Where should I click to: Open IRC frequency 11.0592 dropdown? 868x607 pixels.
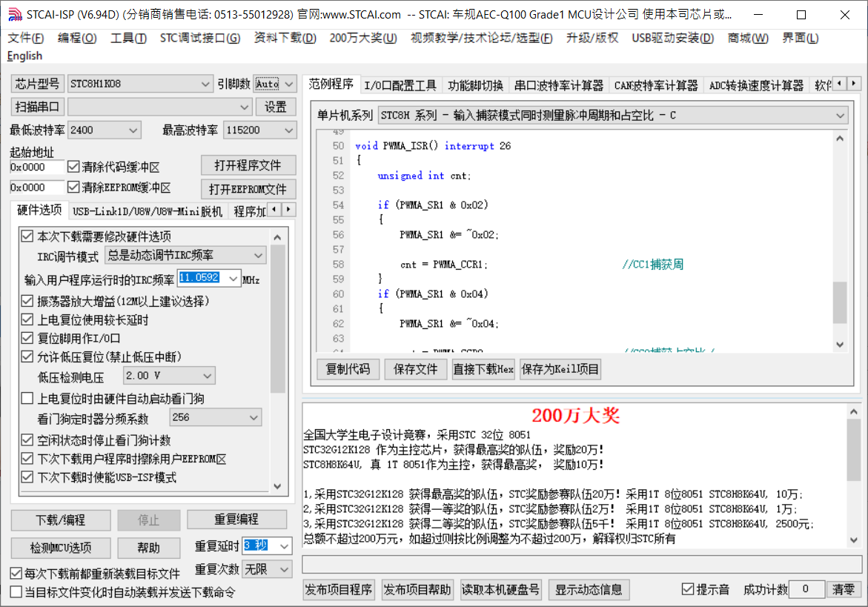tap(233, 278)
